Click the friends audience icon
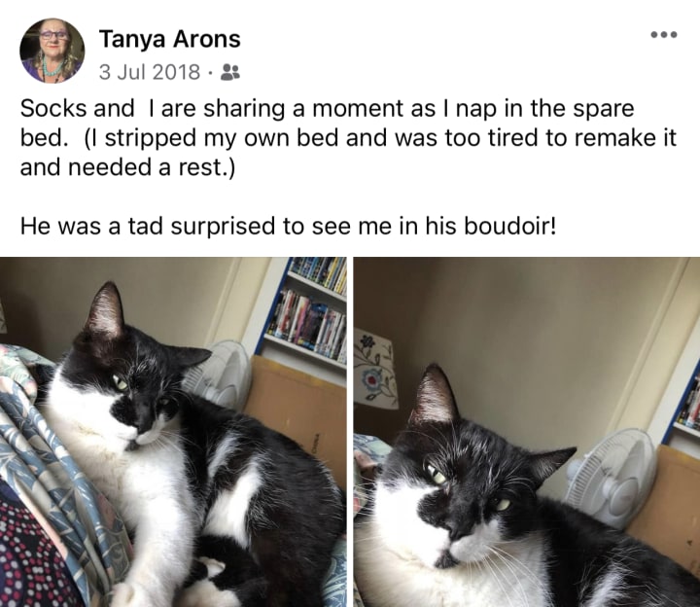Screen dimensions: 700x607 tap(230, 72)
